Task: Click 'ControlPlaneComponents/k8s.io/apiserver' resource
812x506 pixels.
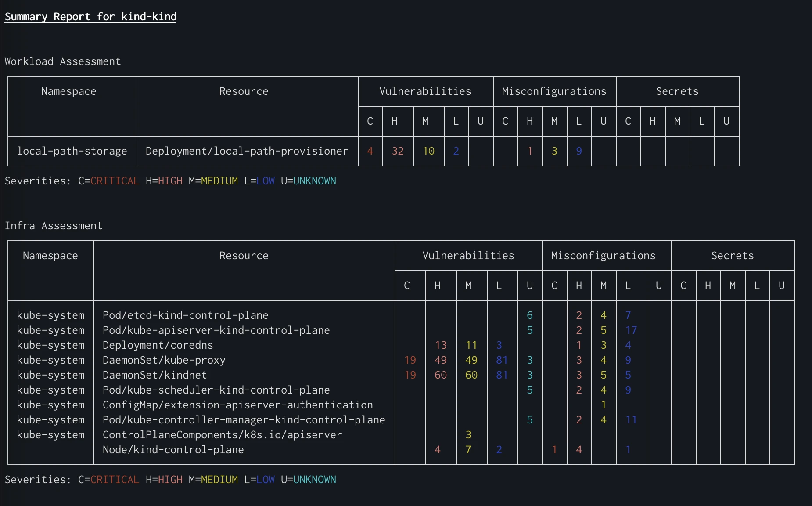Action: click(222, 435)
